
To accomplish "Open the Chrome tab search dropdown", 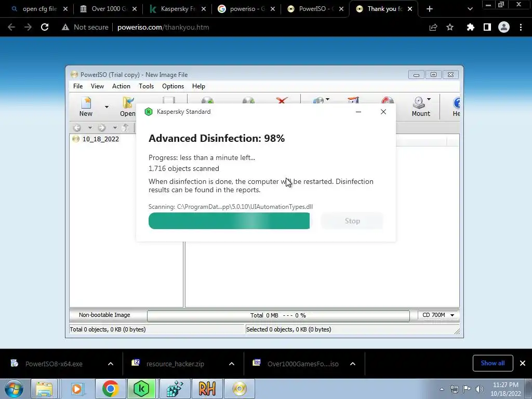I will [x=470, y=9].
